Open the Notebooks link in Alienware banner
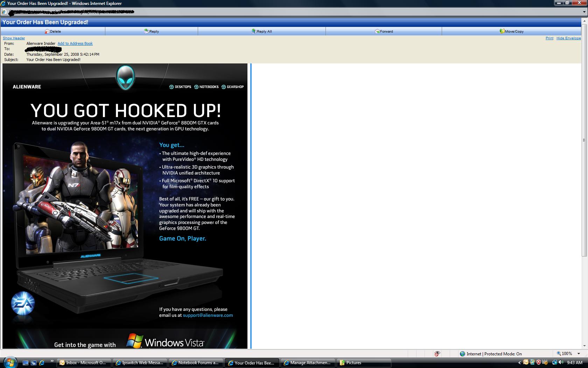This screenshot has height=368, width=588. [x=206, y=87]
